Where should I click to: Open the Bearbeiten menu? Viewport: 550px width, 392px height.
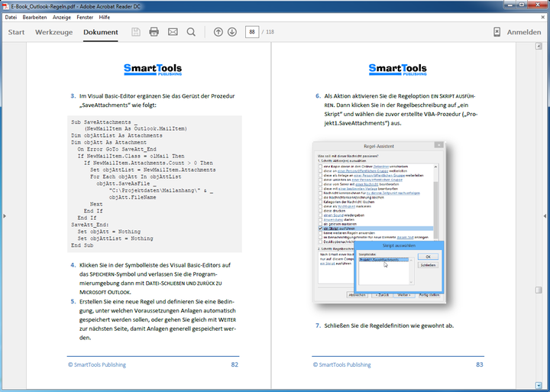click(x=34, y=18)
